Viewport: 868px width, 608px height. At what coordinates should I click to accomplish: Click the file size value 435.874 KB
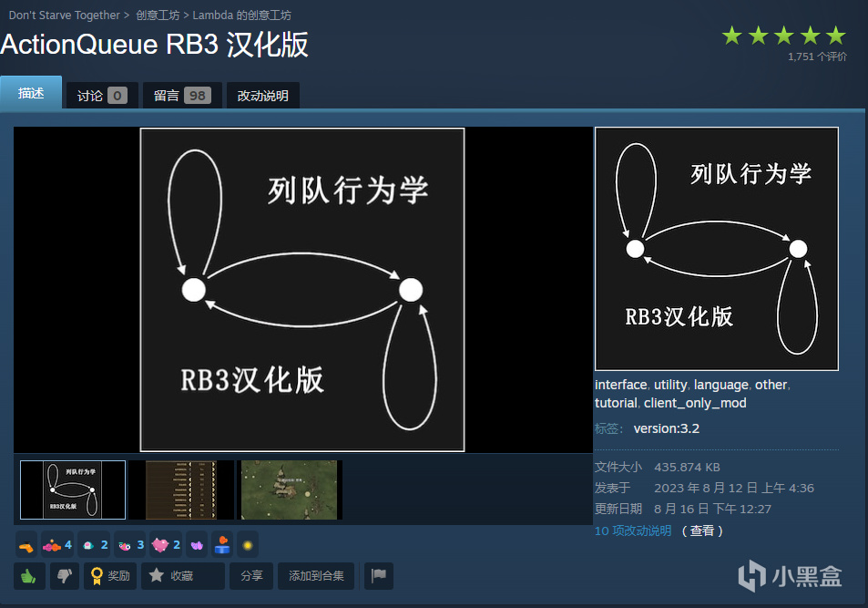[x=687, y=468]
